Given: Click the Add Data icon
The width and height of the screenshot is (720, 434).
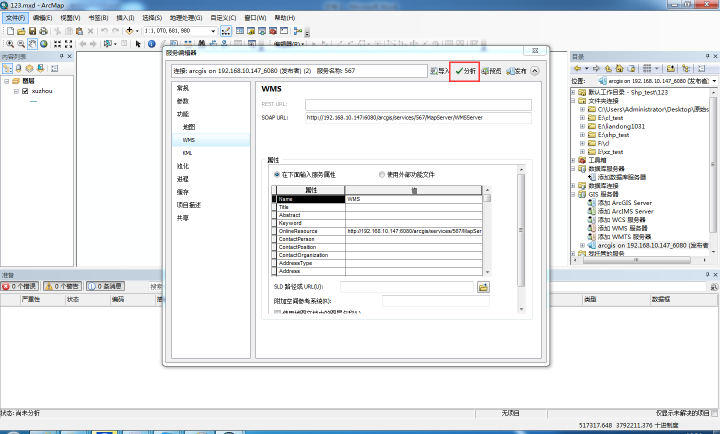Looking at the screenshot, I should [x=129, y=31].
